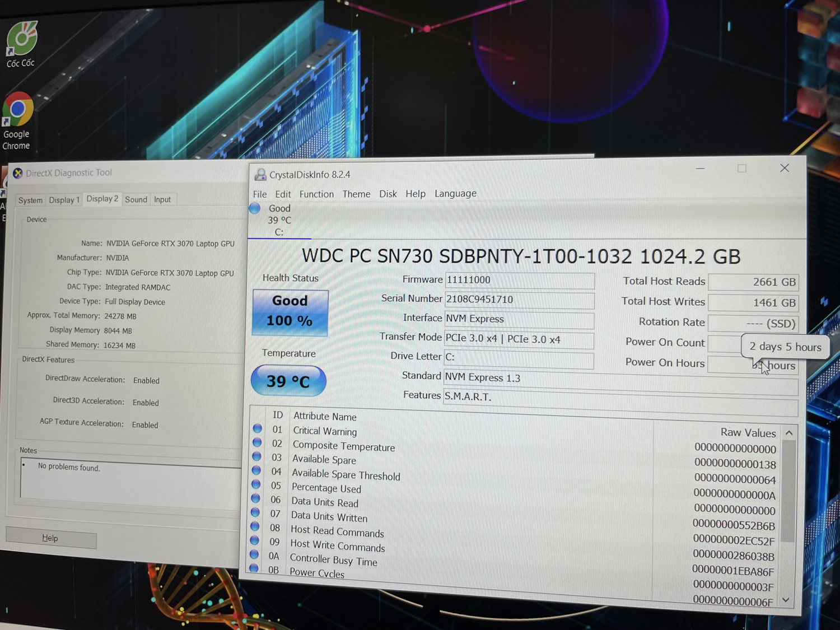840x630 pixels.
Task: Open the Function menu
Action: [x=316, y=194]
